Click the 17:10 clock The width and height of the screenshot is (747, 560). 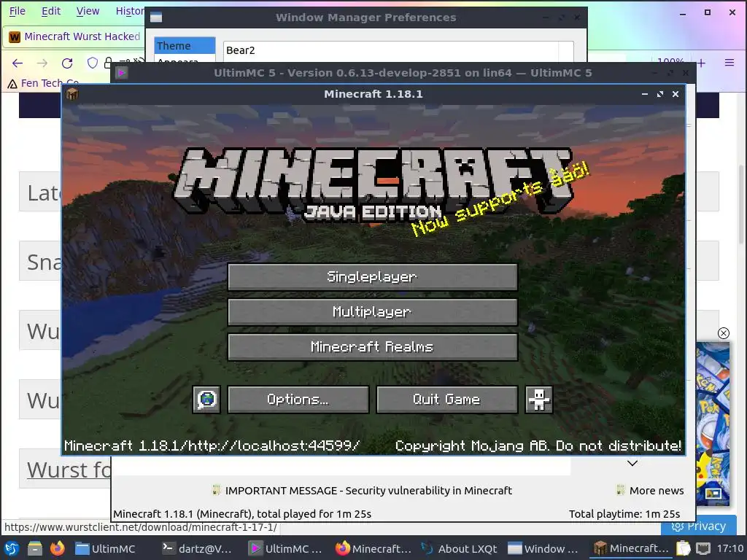click(x=729, y=548)
